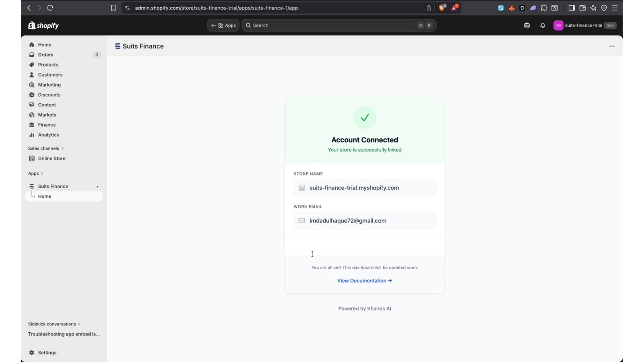644x362 pixels.
Task: Bookmark this page using the bookmark icon
Action: click(114, 8)
